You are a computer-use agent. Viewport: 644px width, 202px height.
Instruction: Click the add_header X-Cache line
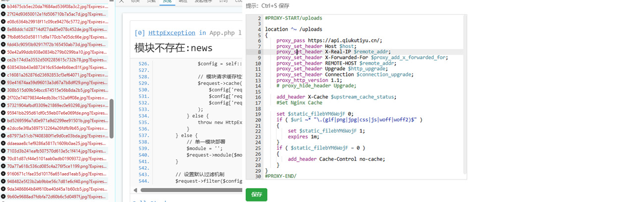336,97
